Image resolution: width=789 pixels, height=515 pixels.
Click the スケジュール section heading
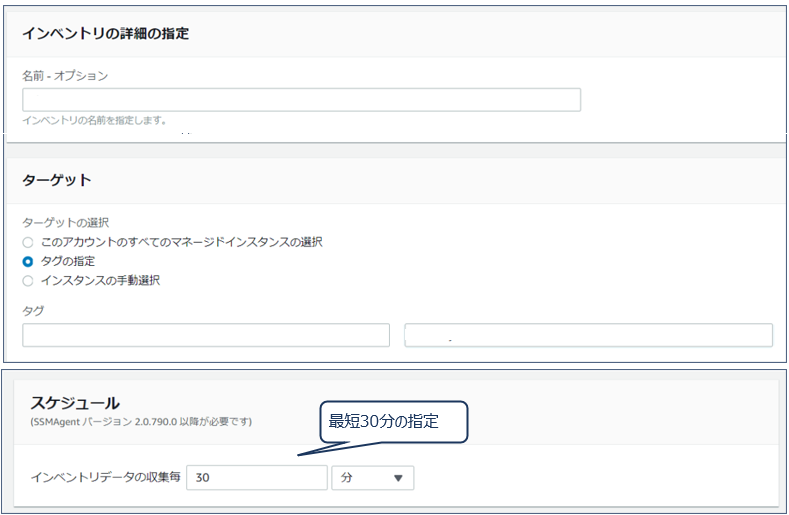[75, 403]
